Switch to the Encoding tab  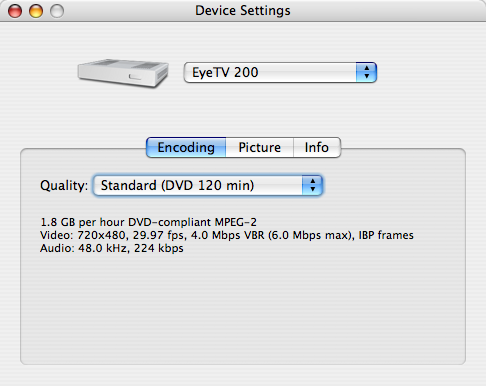[186, 147]
